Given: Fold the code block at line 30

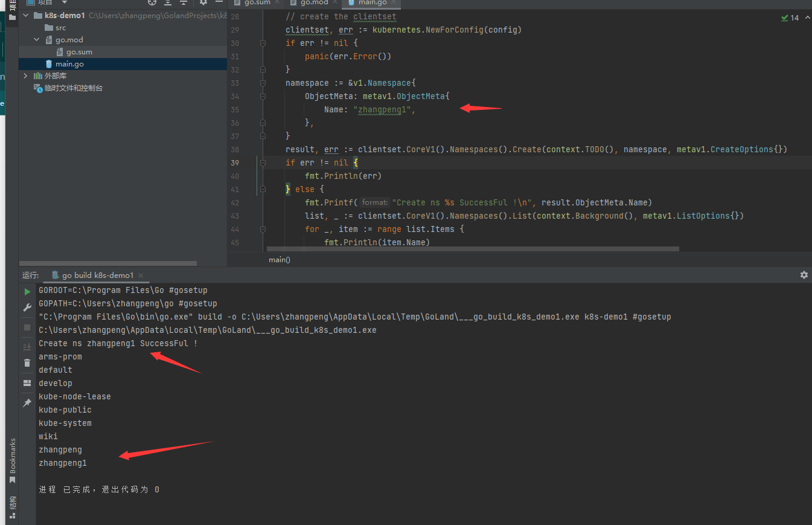Looking at the screenshot, I should [263, 43].
